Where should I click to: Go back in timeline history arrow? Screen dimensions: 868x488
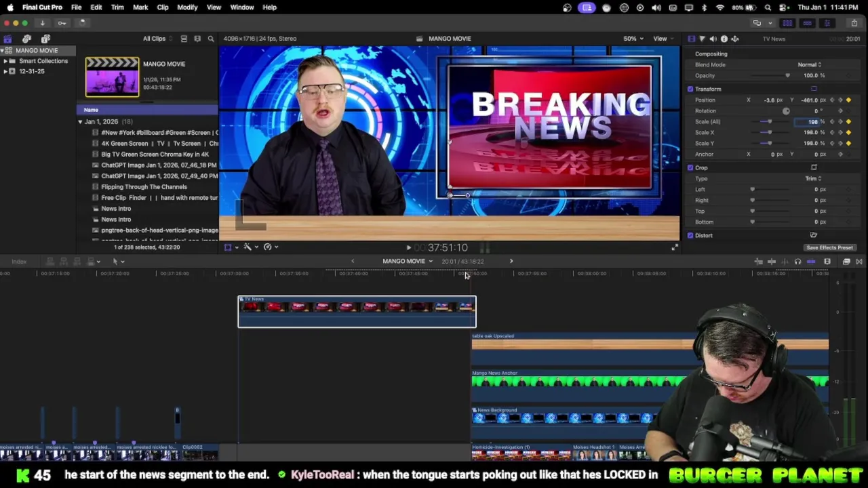[x=352, y=262]
